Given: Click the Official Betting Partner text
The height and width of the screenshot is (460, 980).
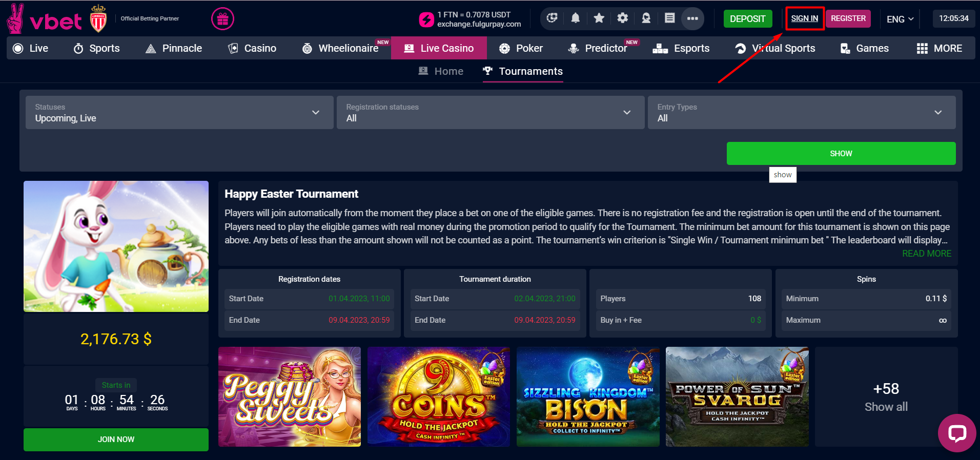Looking at the screenshot, I should [150, 18].
